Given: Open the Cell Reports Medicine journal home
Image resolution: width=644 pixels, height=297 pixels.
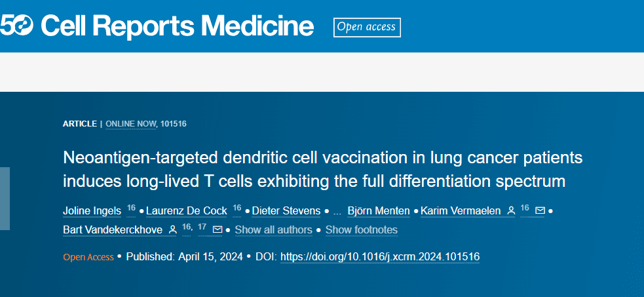Looking at the screenshot, I should [177, 26].
